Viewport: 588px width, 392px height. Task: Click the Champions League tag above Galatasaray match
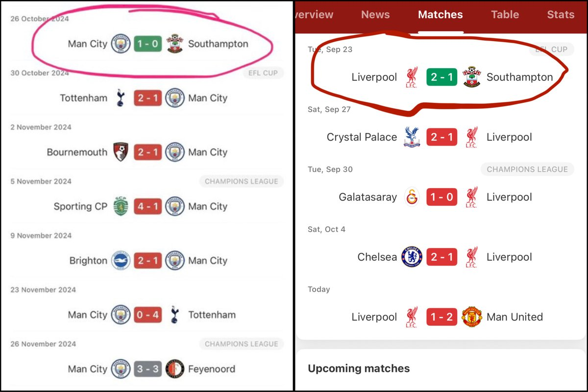[527, 170]
